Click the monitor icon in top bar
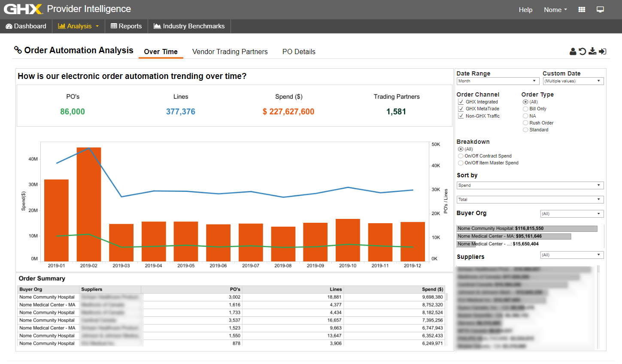622x364 pixels. (x=600, y=9)
